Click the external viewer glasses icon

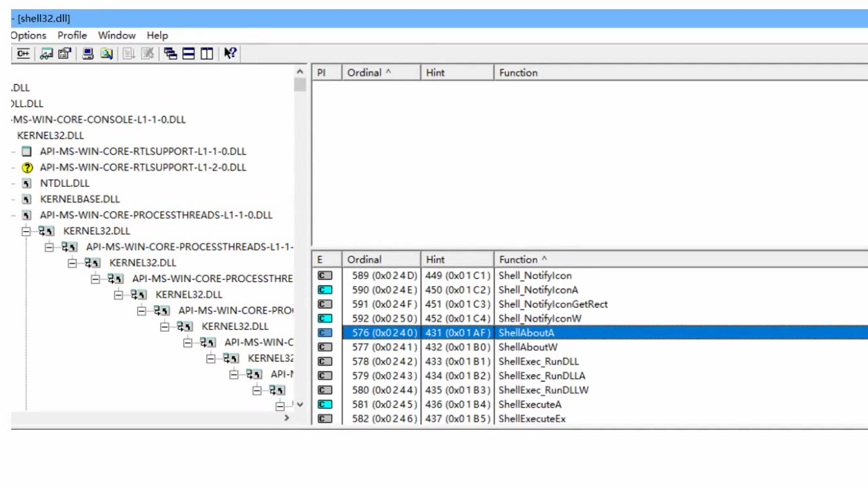46,54
